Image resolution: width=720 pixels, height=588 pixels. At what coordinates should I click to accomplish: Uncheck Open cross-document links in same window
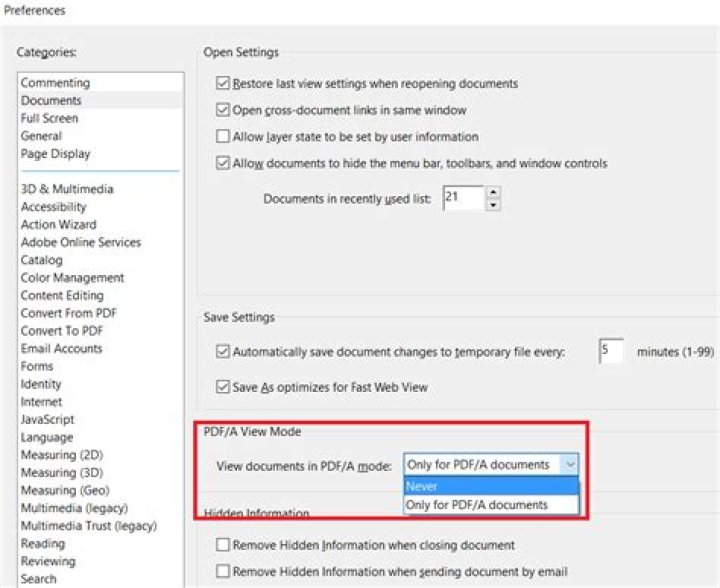(x=223, y=110)
